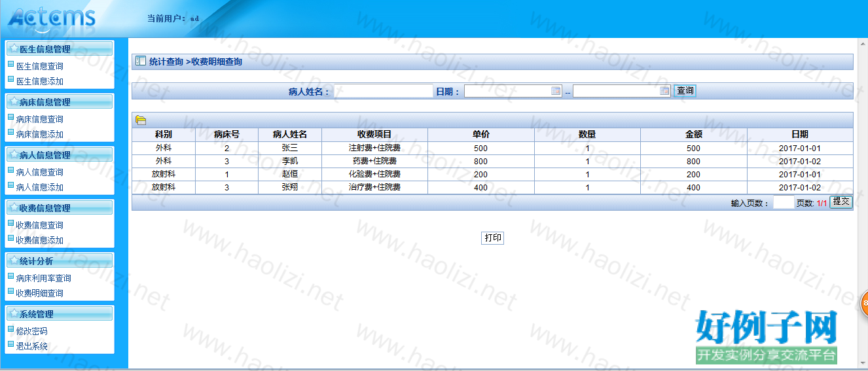Click the 打印 print button
This screenshot has height=371, width=868.
tap(493, 238)
